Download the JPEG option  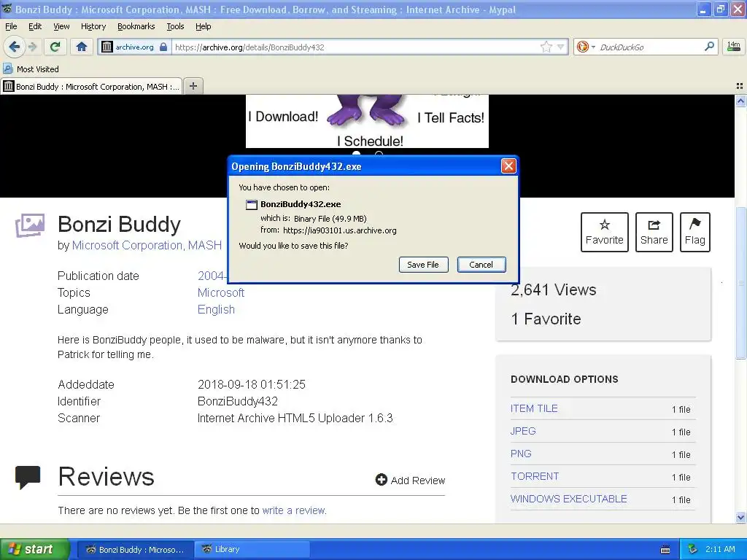(523, 431)
